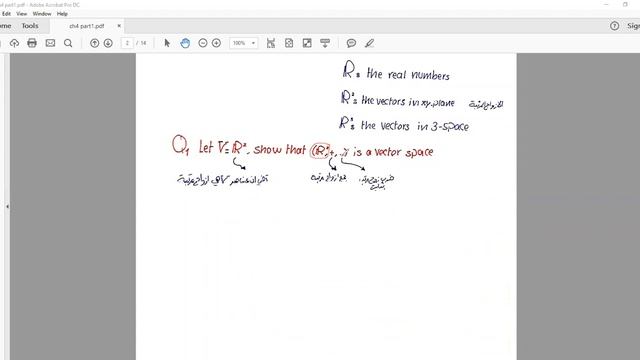The height and width of the screenshot is (360, 640).
Task: Open the Find text magnifier tool
Action: [68, 43]
